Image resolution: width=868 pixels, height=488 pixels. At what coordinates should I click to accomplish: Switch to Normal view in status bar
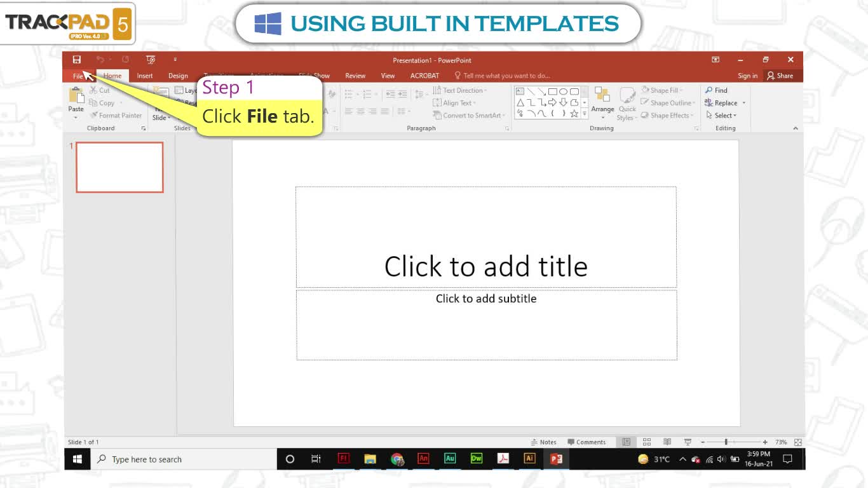point(627,442)
